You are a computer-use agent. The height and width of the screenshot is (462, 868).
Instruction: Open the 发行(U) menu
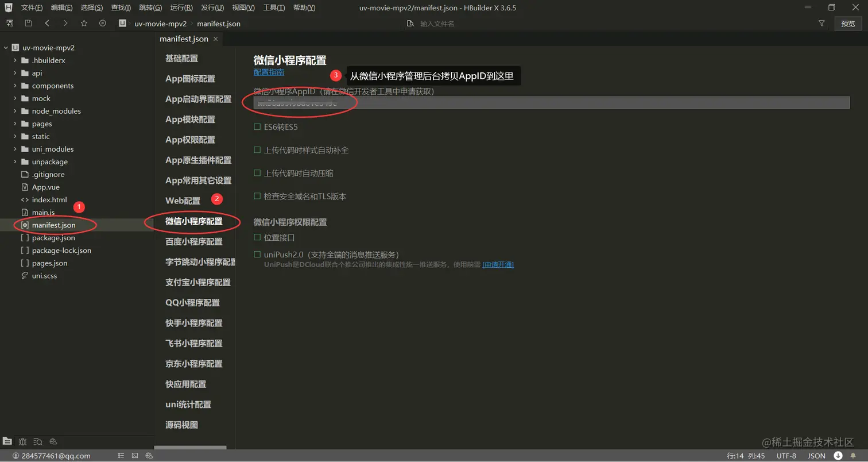(212, 7)
